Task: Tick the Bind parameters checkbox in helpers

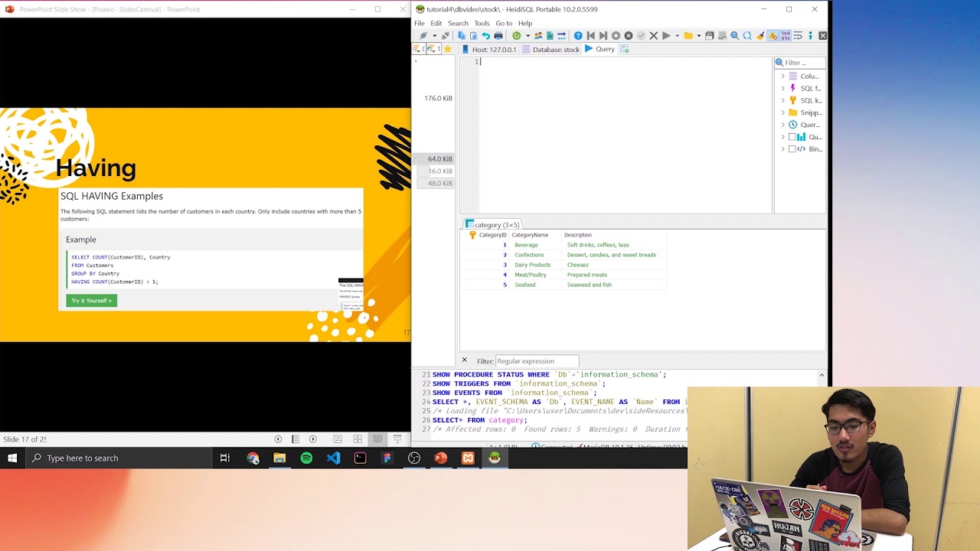Action: click(x=792, y=149)
